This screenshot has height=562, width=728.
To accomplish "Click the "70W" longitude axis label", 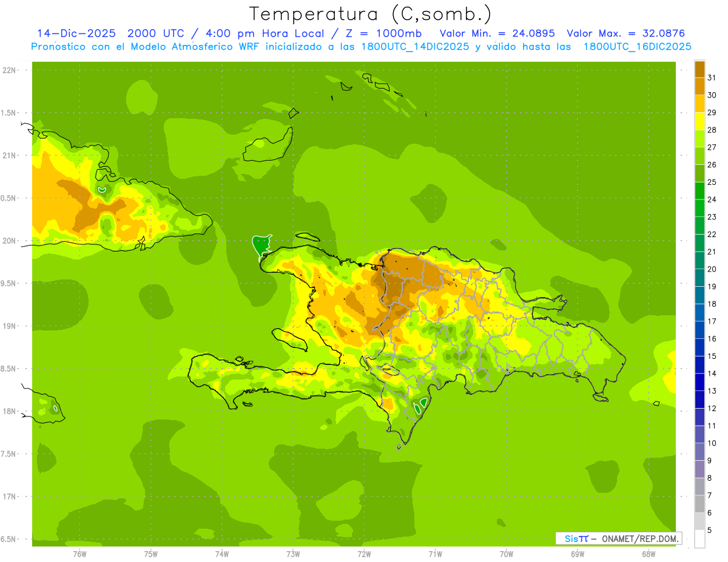I will 507,554.
